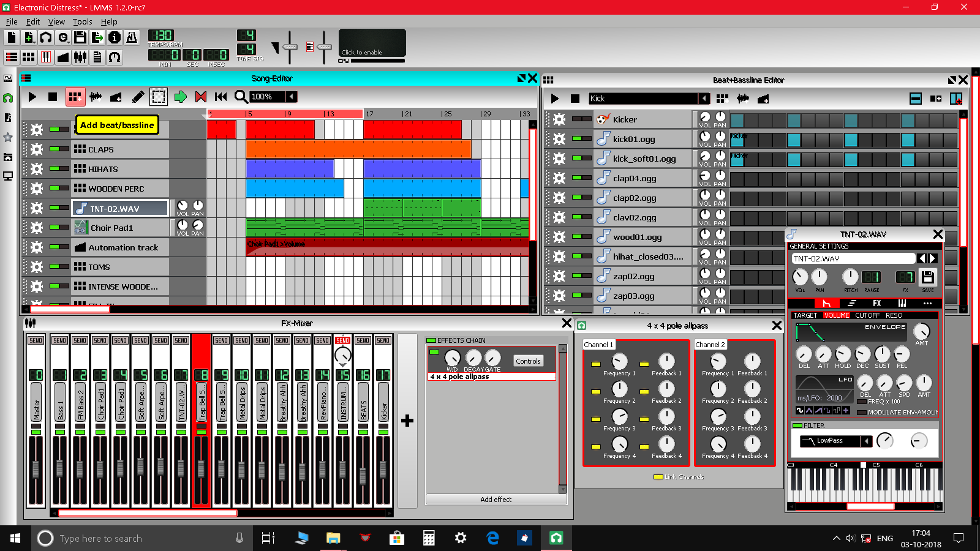
Task: Open the LowPass filter type dropdown
Action: tap(867, 441)
